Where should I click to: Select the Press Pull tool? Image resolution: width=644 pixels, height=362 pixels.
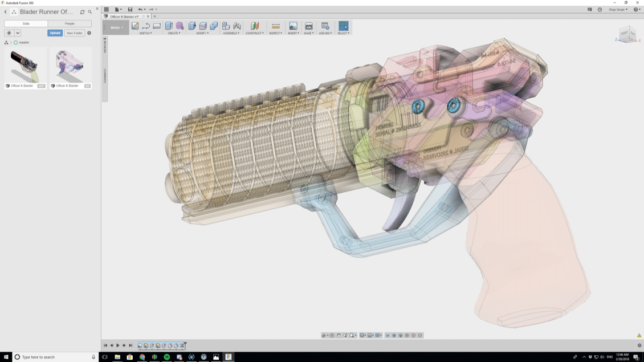(192, 26)
